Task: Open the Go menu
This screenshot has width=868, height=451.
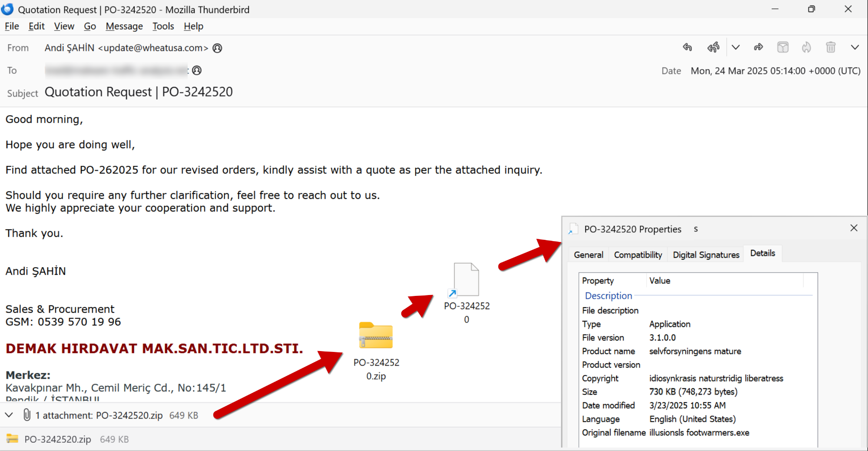Action: click(x=90, y=26)
